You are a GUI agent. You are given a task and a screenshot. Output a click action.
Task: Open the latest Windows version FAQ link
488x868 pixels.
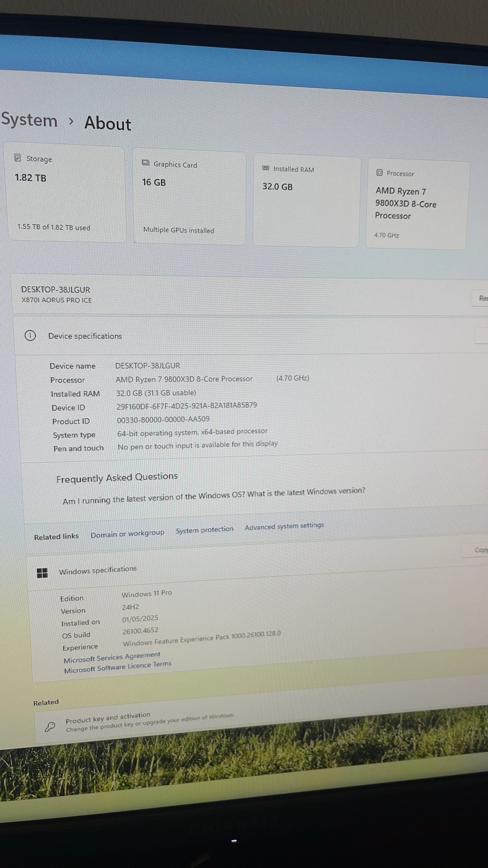tap(214, 496)
